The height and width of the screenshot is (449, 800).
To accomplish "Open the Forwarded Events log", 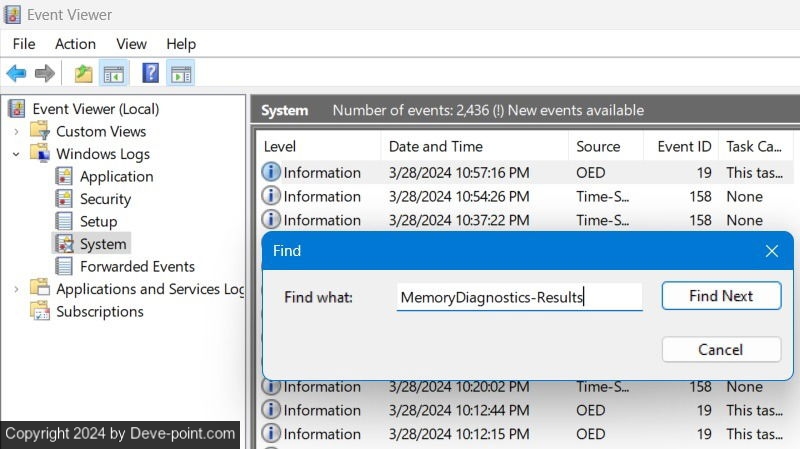I will [x=137, y=266].
